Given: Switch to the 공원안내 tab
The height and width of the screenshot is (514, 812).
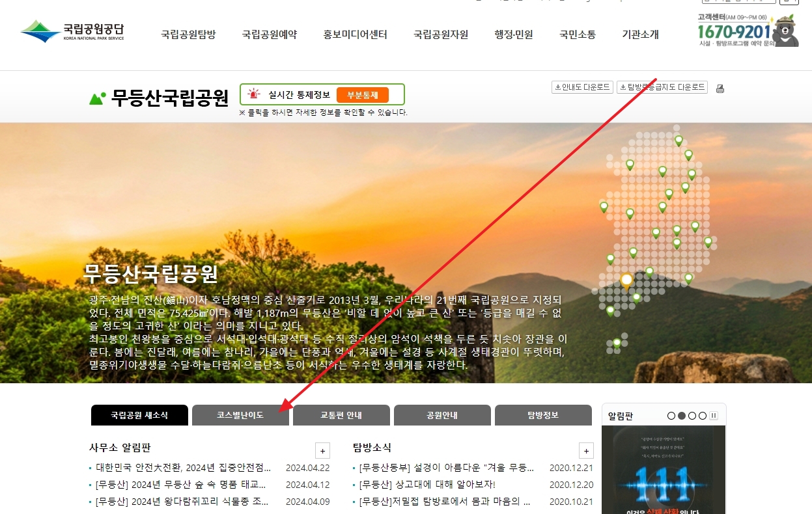Looking at the screenshot, I should [442, 415].
